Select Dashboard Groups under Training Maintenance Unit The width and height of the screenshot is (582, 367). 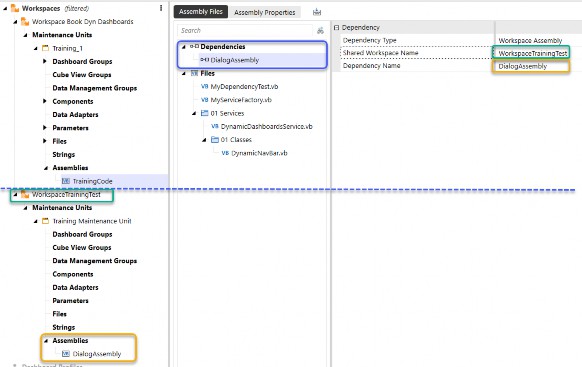pyautogui.click(x=82, y=234)
